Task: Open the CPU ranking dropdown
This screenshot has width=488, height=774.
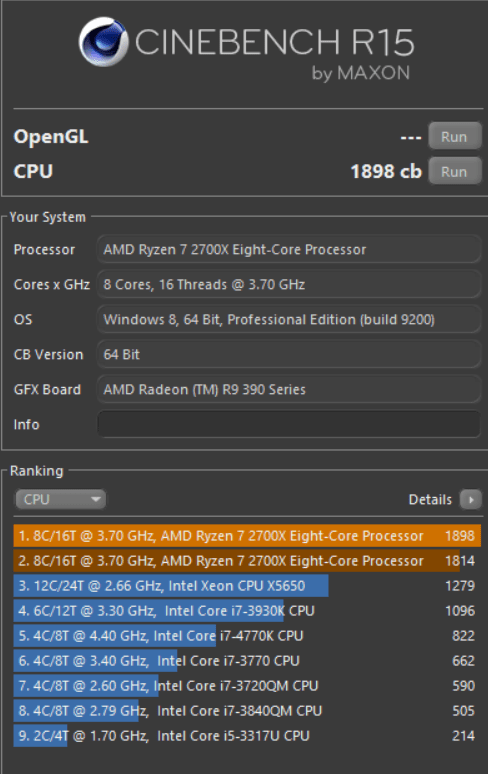Action: [x=61, y=500]
